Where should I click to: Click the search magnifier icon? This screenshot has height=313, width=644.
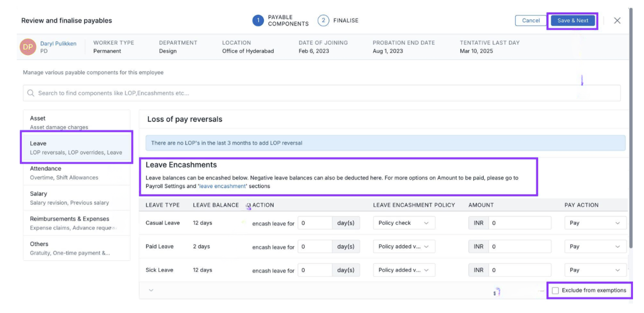point(31,93)
